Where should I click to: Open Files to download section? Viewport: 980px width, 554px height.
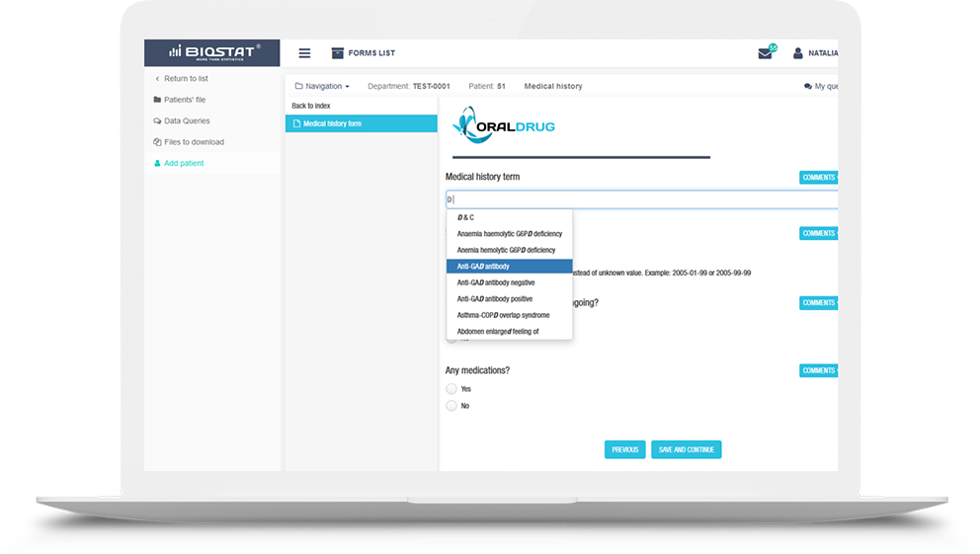click(194, 142)
